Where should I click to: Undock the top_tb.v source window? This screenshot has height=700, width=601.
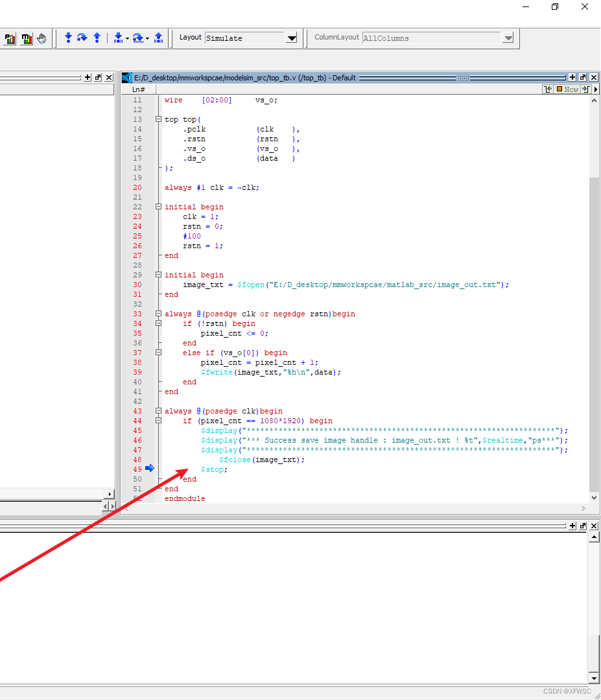pyautogui.click(x=582, y=77)
